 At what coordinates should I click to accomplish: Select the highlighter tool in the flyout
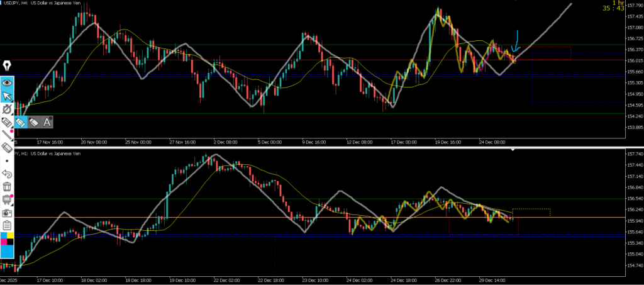[x=34, y=122]
